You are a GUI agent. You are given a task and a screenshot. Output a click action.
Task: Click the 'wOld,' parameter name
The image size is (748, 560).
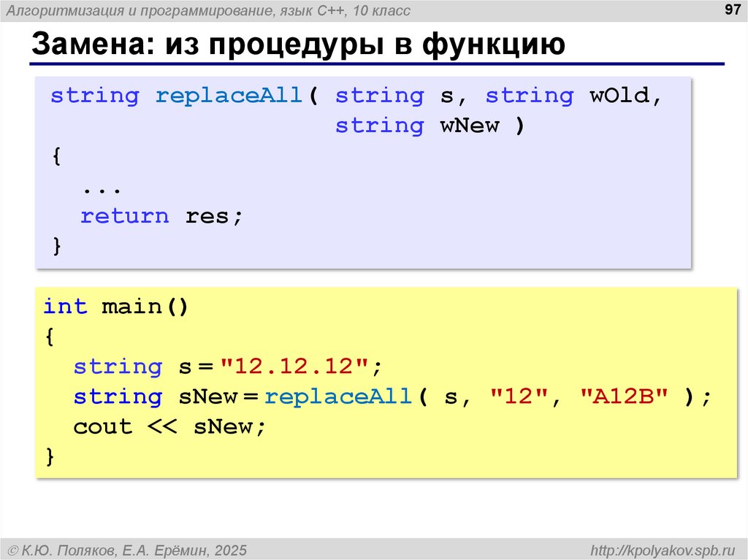coord(625,96)
